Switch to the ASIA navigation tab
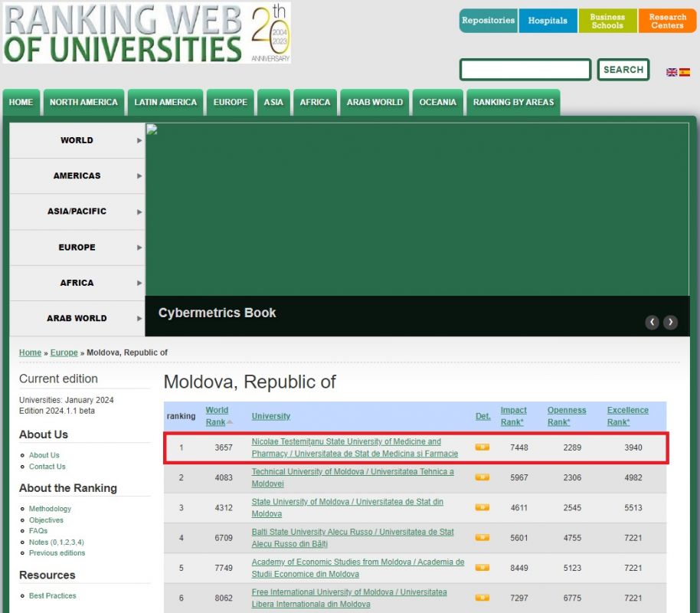The width and height of the screenshot is (700, 613). (273, 102)
